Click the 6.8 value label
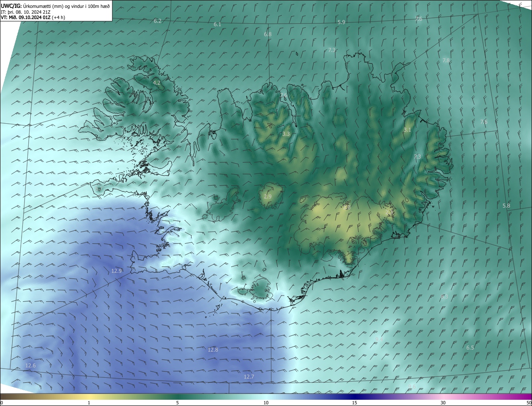Image resolution: width=532 pixels, height=406 pixels. (268, 34)
